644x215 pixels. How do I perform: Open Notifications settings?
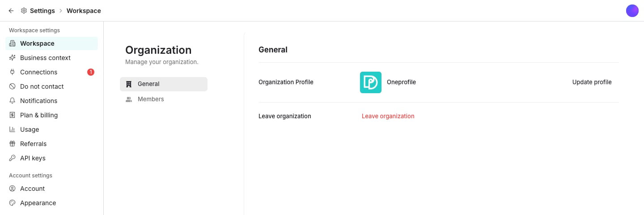click(51, 101)
